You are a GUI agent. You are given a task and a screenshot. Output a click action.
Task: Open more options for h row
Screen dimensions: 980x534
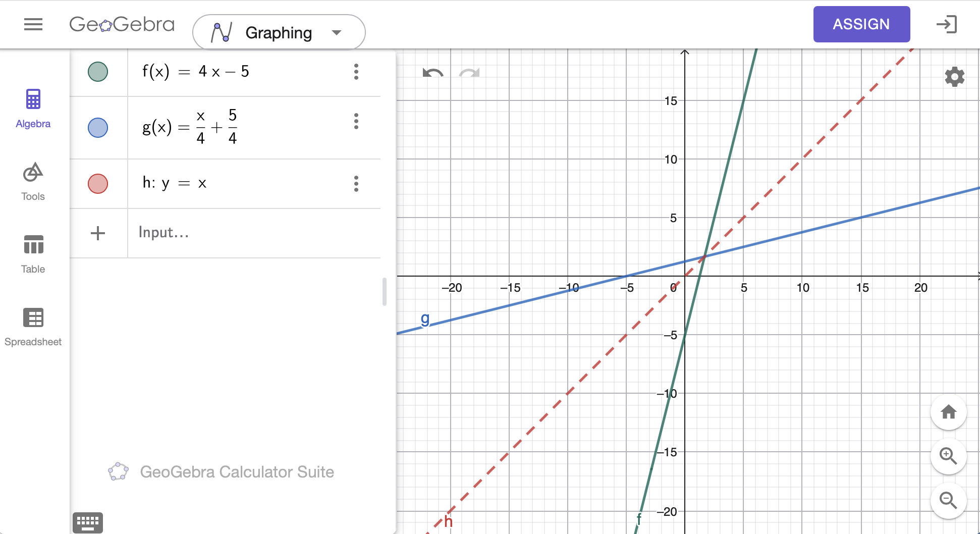coord(356,184)
